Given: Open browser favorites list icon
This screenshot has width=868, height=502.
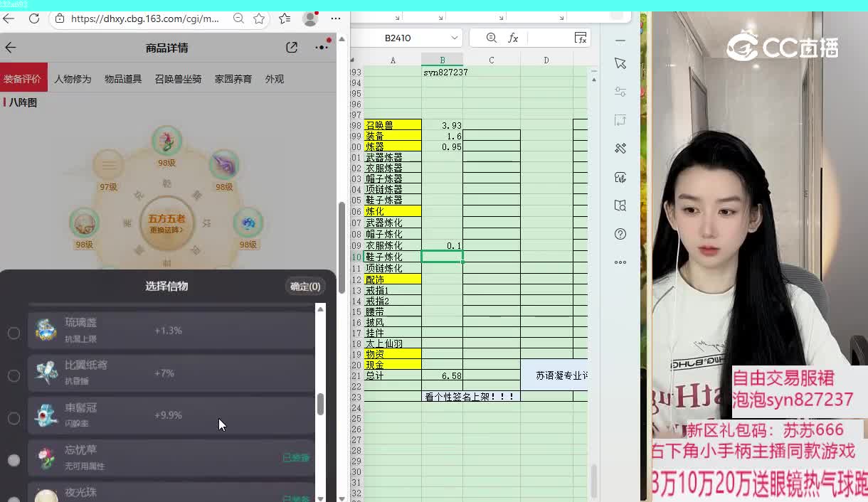Looking at the screenshot, I should [x=285, y=19].
